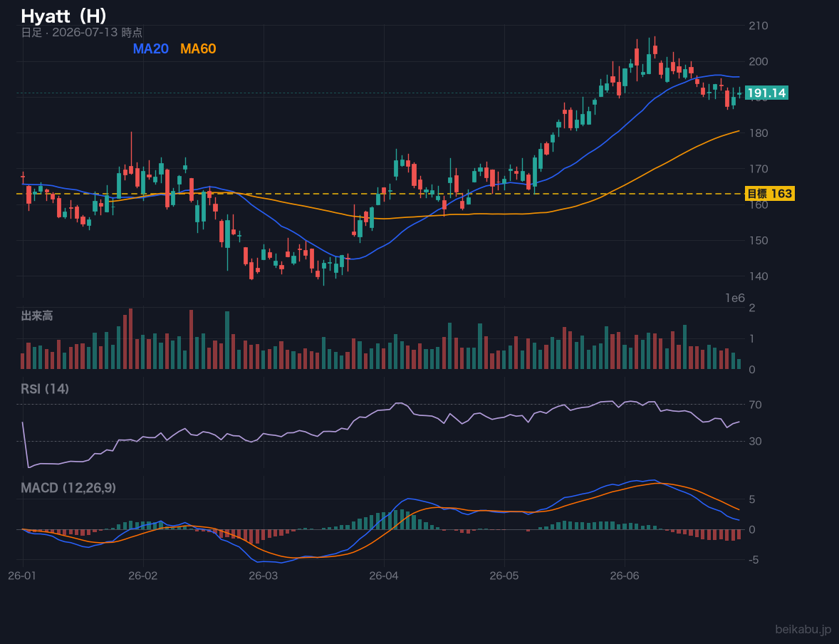The width and height of the screenshot is (839, 644).
Task: Click the 26-03 date axis label
Action: click(264, 576)
